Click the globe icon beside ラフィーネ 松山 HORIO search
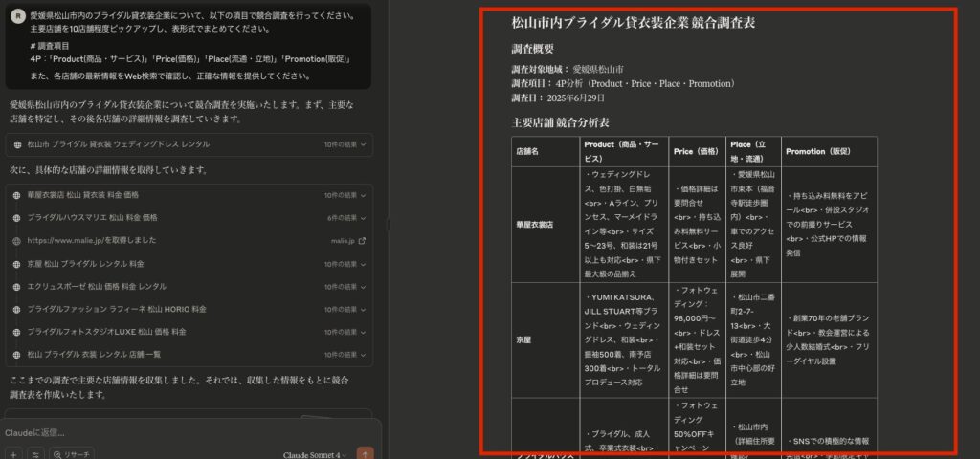980x459 pixels. pos(17,309)
